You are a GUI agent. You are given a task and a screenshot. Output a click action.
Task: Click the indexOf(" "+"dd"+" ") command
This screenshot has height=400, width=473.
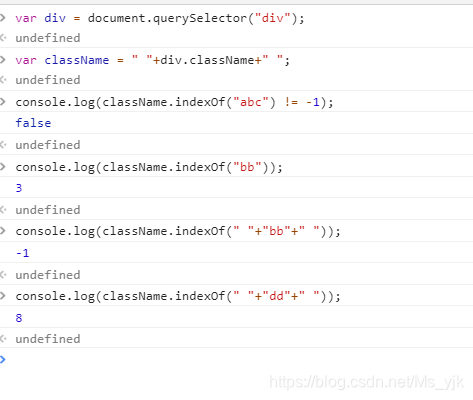coord(178,296)
